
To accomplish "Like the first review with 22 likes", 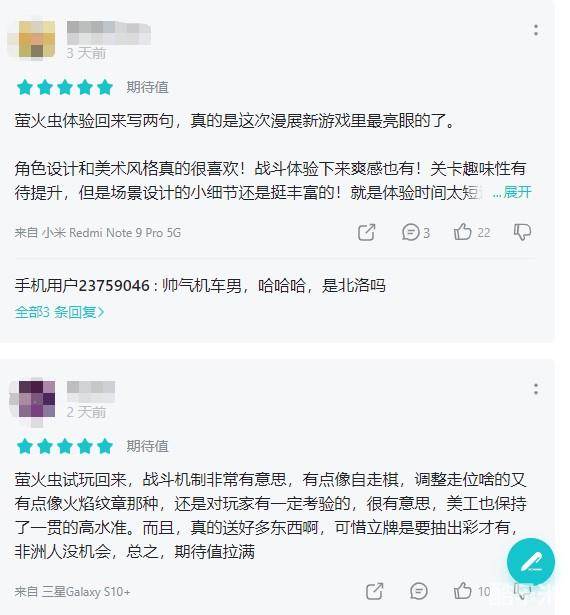I will [x=472, y=232].
